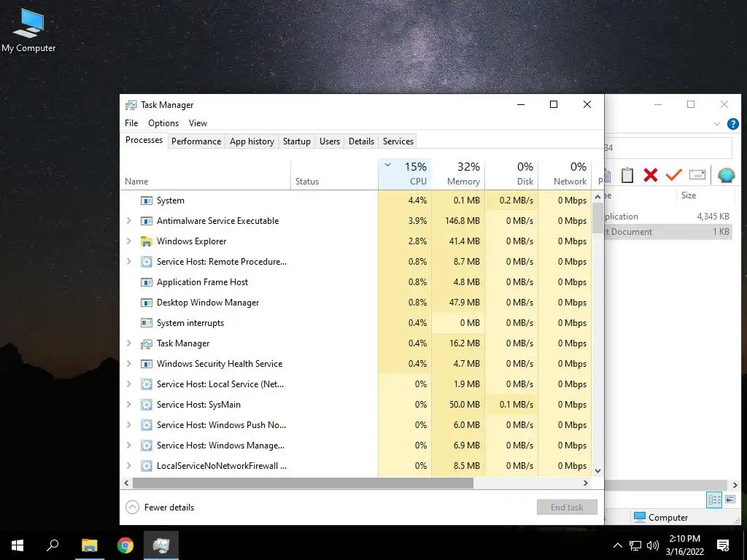Image resolution: width=747 pixels, height=560 pixels.
Task: Click Antimalware Service Executable process icon
Action: pos(146,221)
